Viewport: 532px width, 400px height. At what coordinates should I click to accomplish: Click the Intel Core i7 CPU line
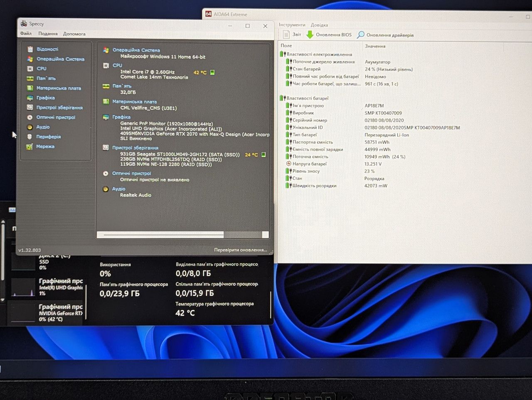pos(148,72)
